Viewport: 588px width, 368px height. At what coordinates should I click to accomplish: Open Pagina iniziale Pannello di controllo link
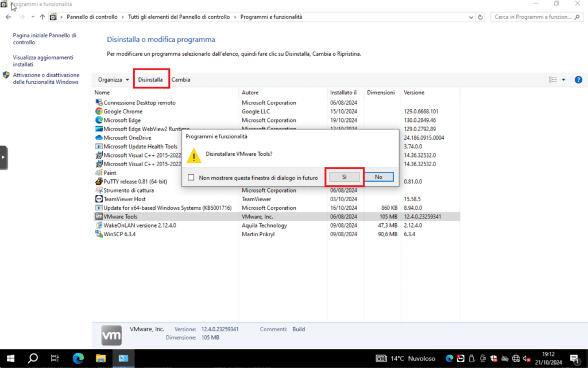click(x=45, y=39)
